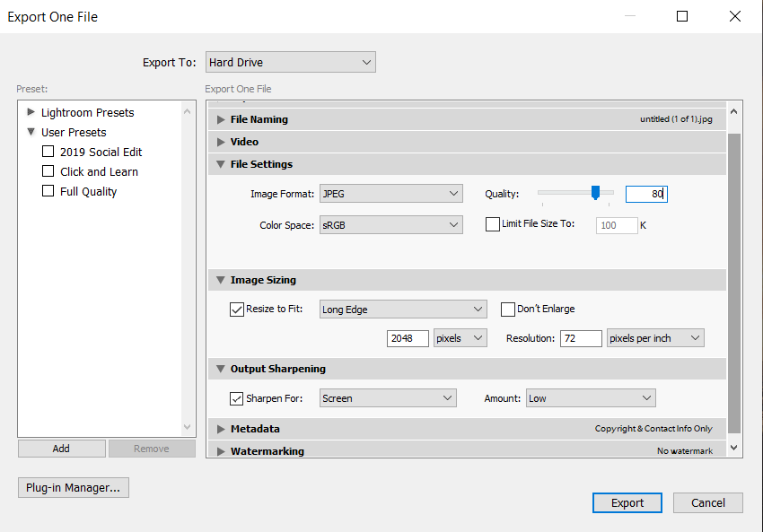Change the Color Space dropdown
This screenshot has height=532, width=763.
point(390,224)
